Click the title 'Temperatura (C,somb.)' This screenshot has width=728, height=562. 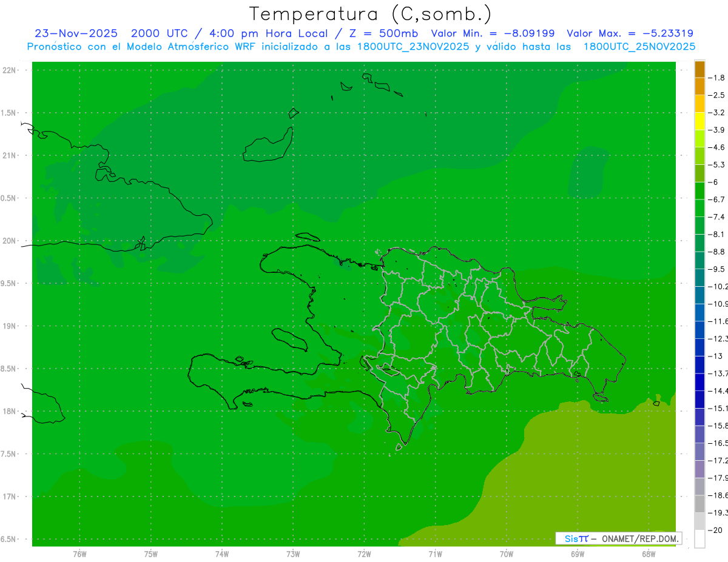[x=371, y=13]
